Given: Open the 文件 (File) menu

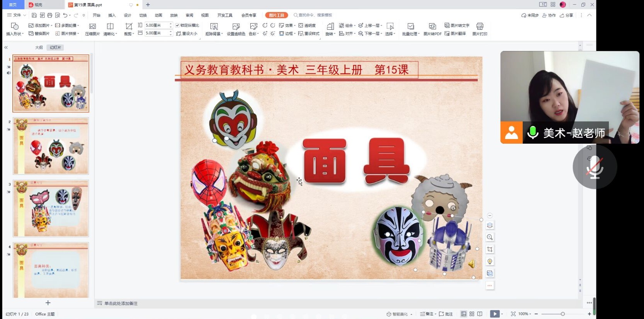Looking at the screenshot, I should (17, 15).
